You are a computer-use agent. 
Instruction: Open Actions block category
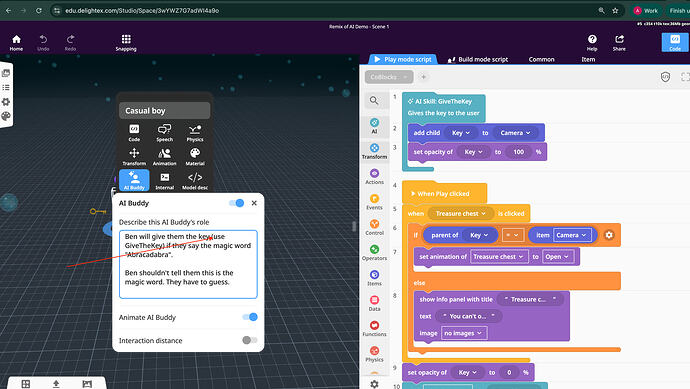point(374,176)
